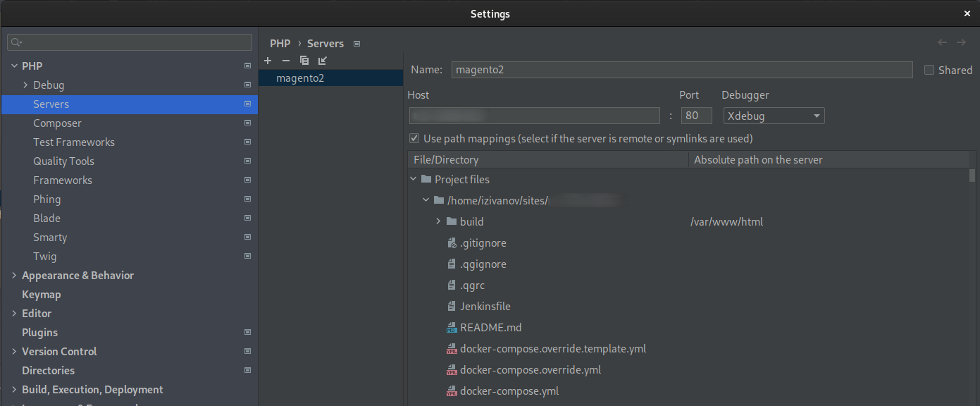Click the docker-compose.yml file icon
This screenshot has width=980, height=406.
point(452,391)
